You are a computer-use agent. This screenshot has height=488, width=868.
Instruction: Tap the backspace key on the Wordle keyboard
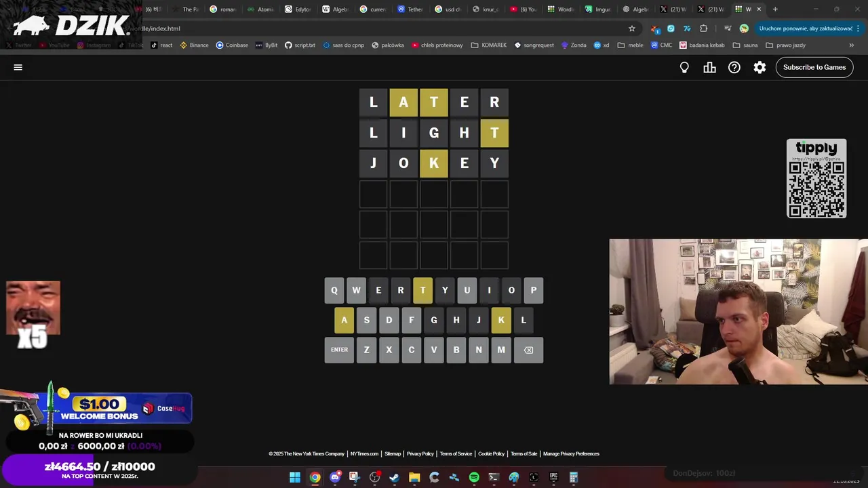click(528, 350)
